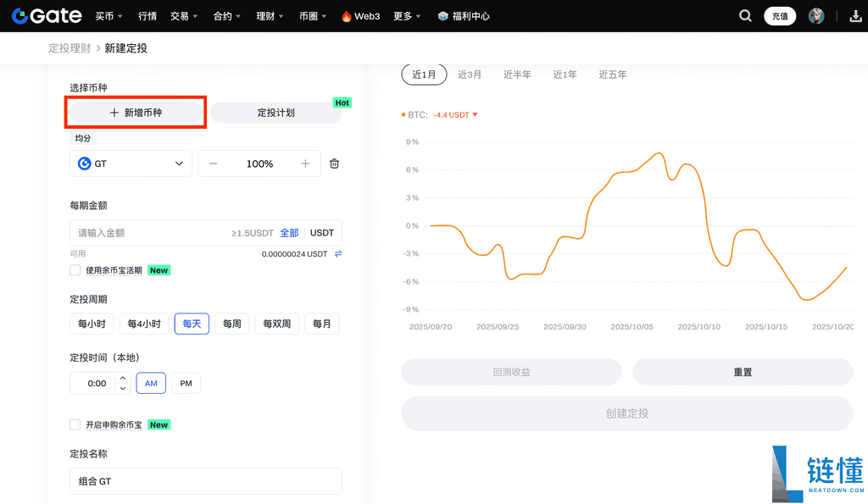Enable the 使用余币宝活期 checkbox
868x504 pixels.
pos(74,269)
